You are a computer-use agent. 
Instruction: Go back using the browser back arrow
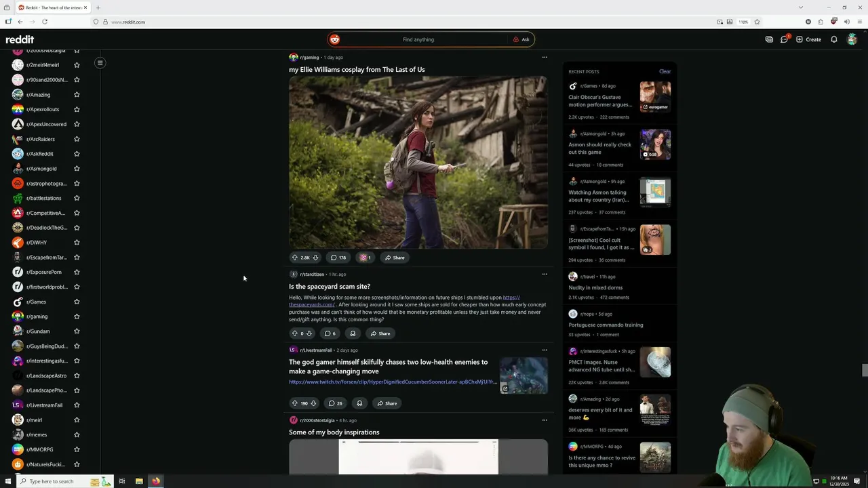[x=20, y=22]
